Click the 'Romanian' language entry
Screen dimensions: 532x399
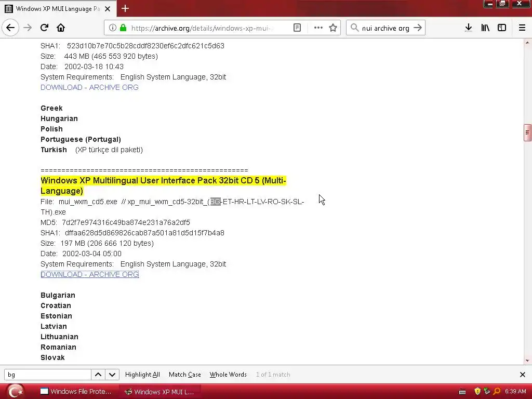click(58, 348)
